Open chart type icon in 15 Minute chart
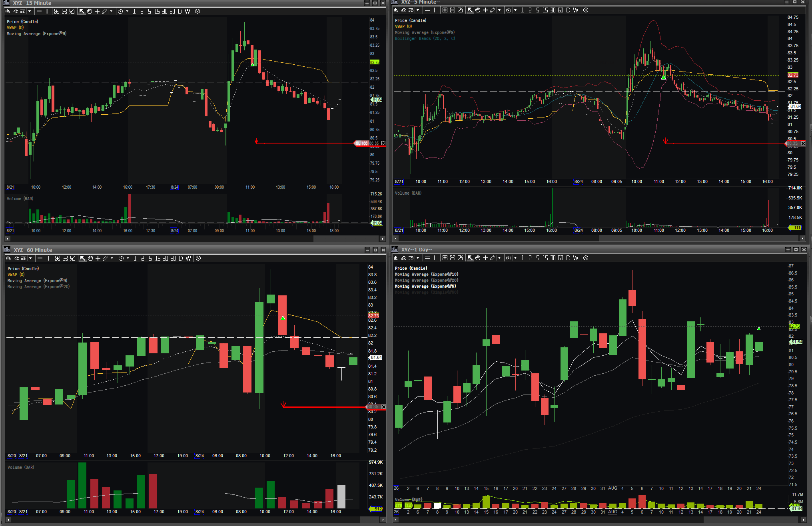 pos(8,11)
